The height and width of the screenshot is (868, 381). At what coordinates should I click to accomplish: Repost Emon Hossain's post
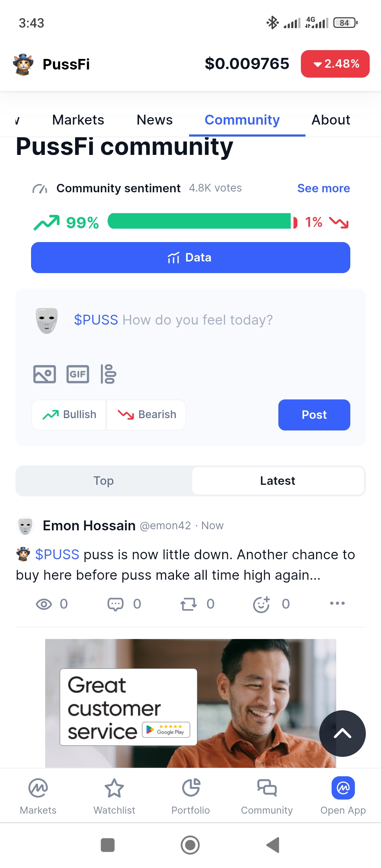[188, 604]
